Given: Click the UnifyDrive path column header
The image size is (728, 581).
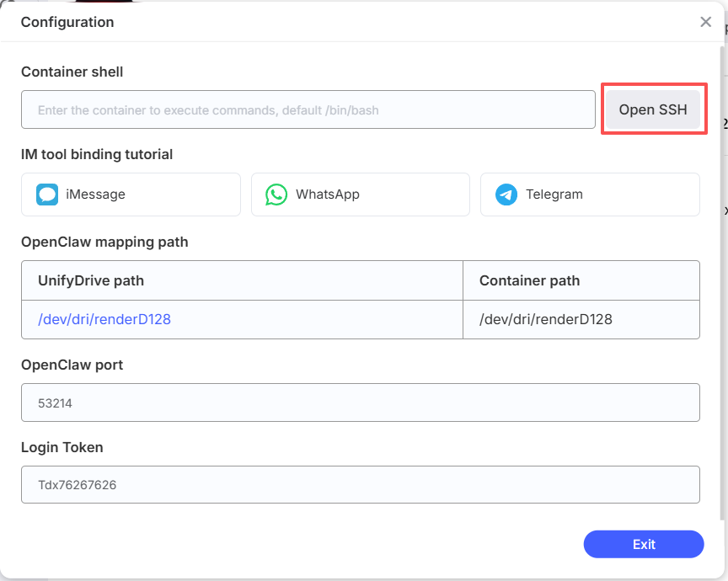Looking at the screenshot, I should coord(91,280).
